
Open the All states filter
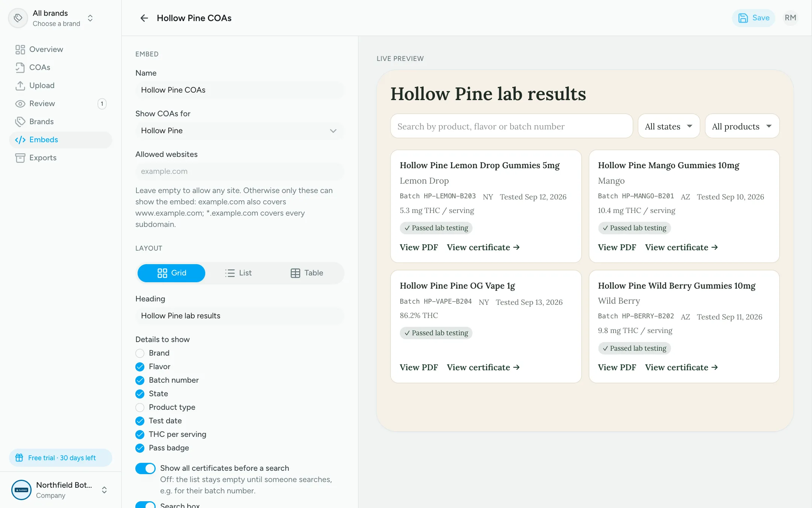click(x=668, y=126)
